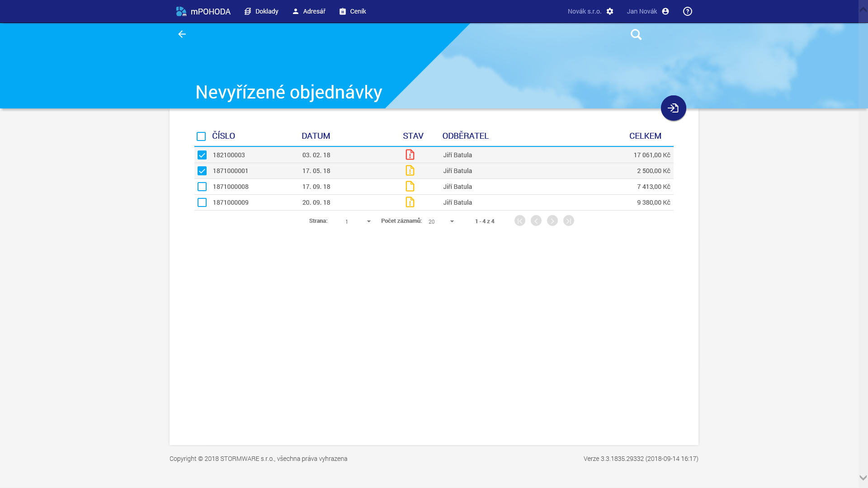The width and height of the screenshot is (868, 488).
Task: Click the Novák s.r.o. company name
Action: pos(585,11)
